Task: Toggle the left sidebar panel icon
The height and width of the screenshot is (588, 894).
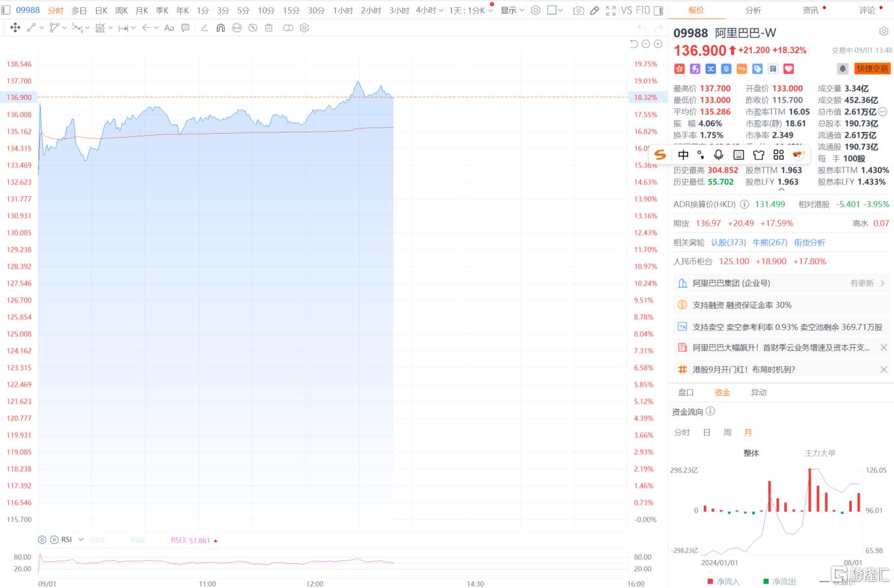Action: pyautogui.click(x=6, y=10)
